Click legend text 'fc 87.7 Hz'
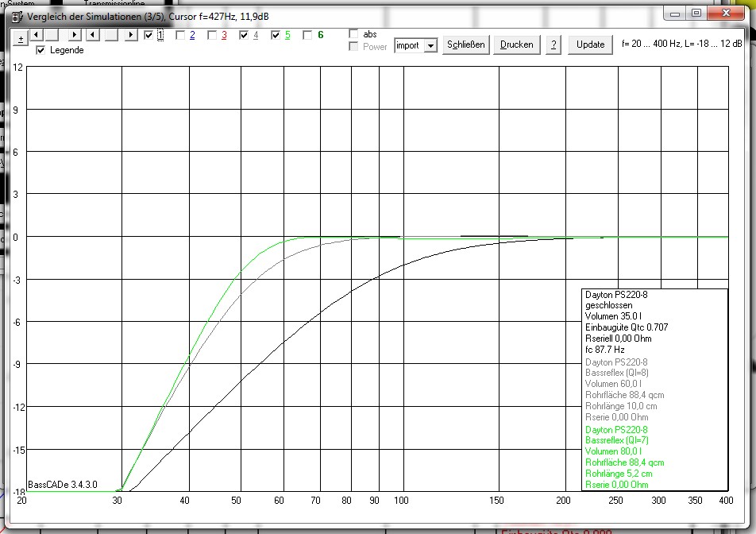The width and height of the screenshot is (756, 534). coord(604,350)
